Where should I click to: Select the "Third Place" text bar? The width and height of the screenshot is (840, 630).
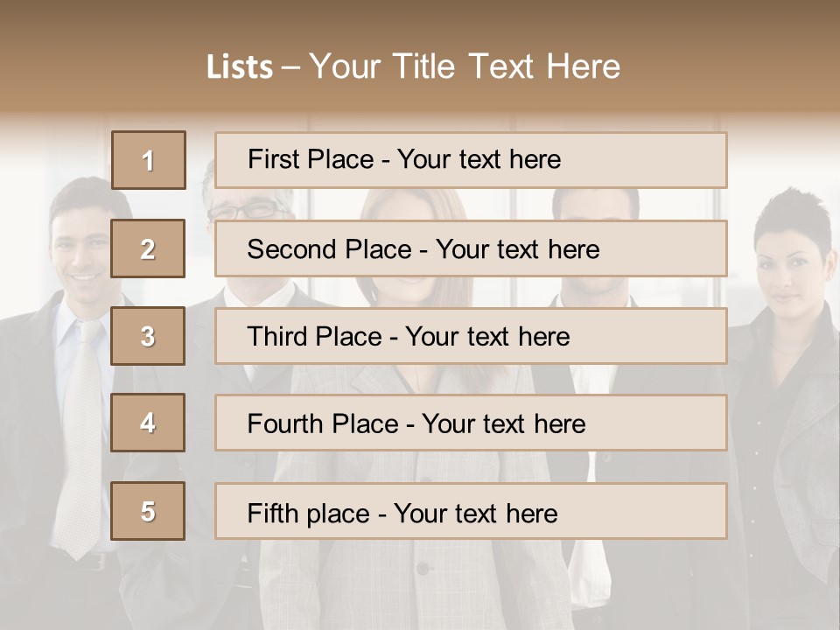tap(471, 336)
